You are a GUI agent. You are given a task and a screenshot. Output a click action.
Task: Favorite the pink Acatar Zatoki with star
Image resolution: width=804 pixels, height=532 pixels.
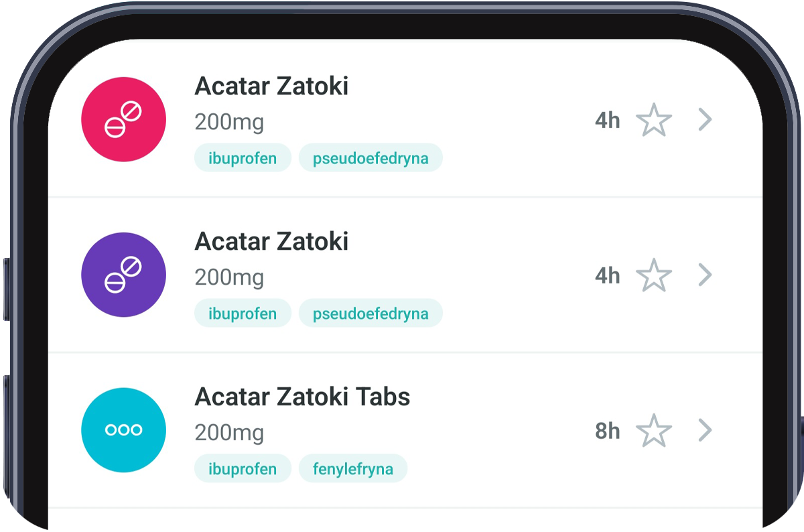(x=653, y=121)
